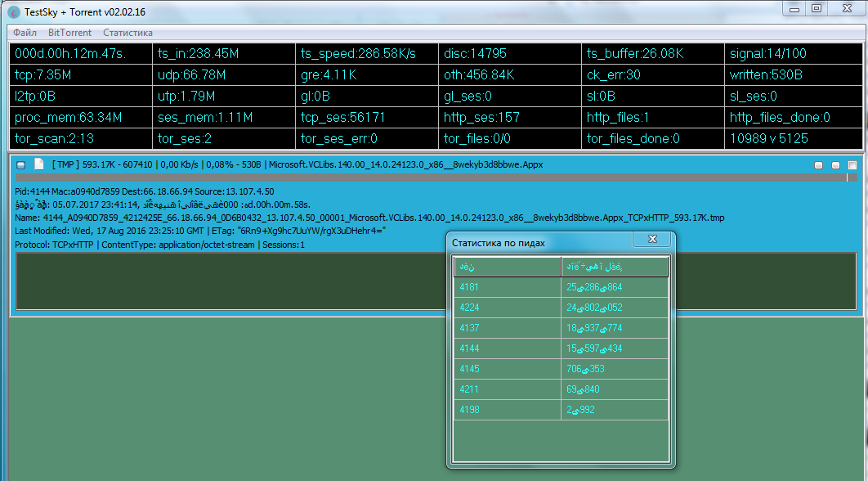Click the first small button right of download title
The image size is (868, 481).
[x=819, y=165]
